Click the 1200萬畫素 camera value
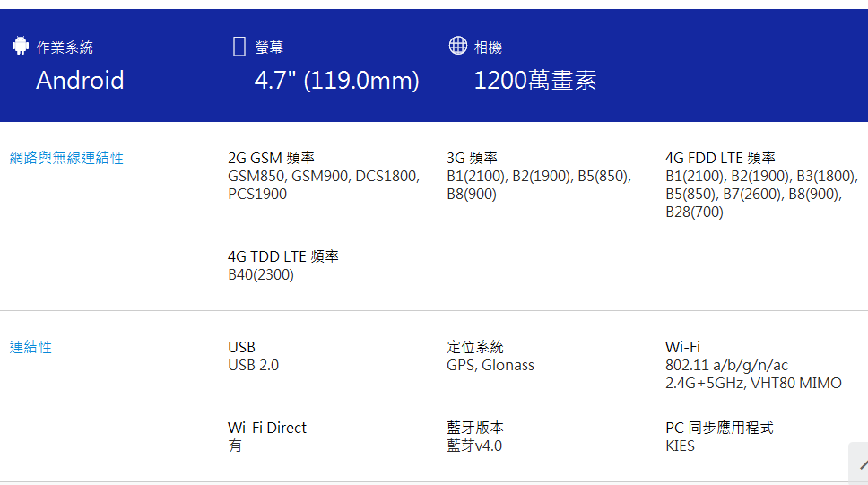868x485 pixels. point(534,81)
